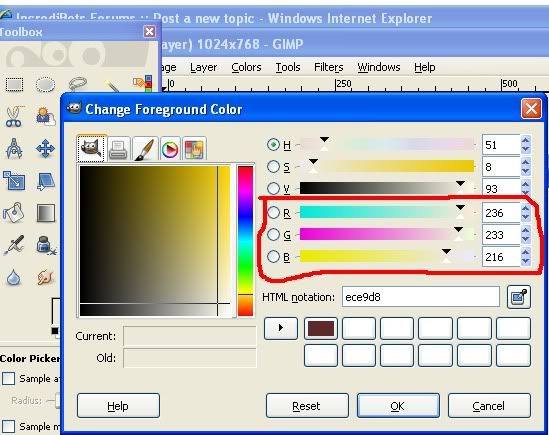Switch to the Watercolor brush tab
The height and width of the screenshot is (435, 549).
pos(144,149)
